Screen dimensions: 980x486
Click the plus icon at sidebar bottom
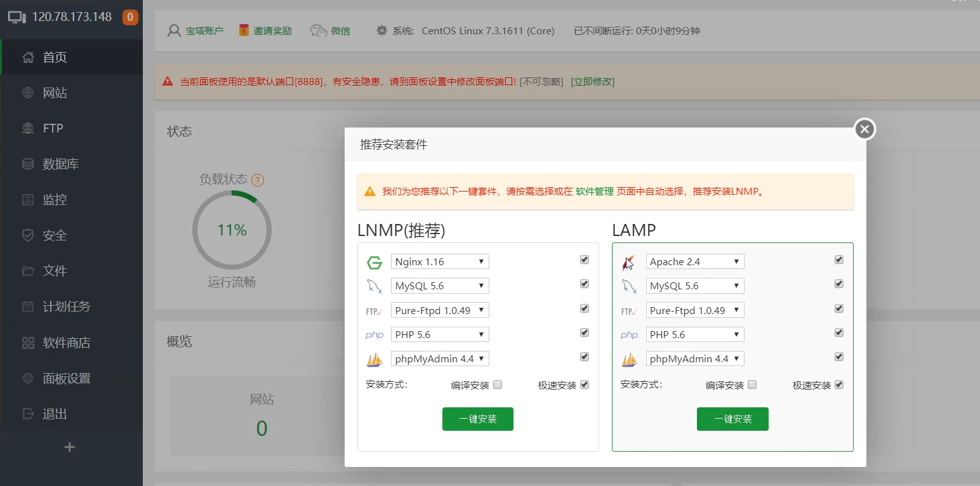point(70,447)
